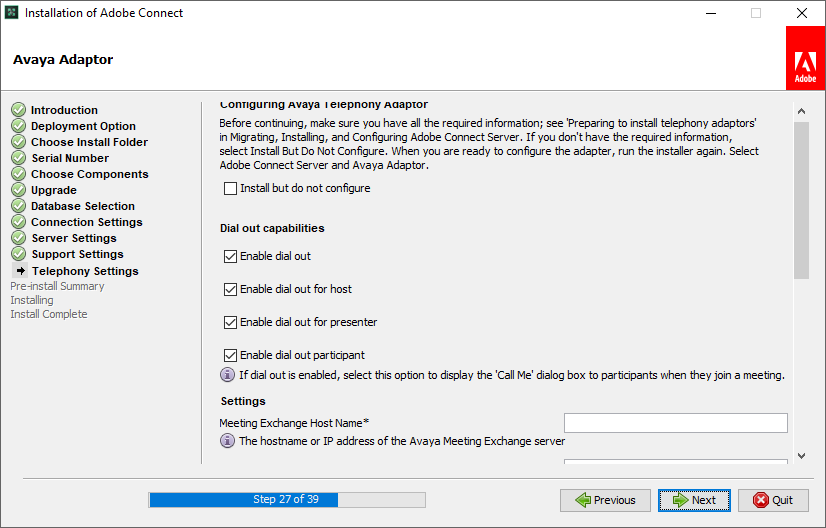826x528 pixels.
Task: Click the Serial Number step label
Action: pos(70,158)
